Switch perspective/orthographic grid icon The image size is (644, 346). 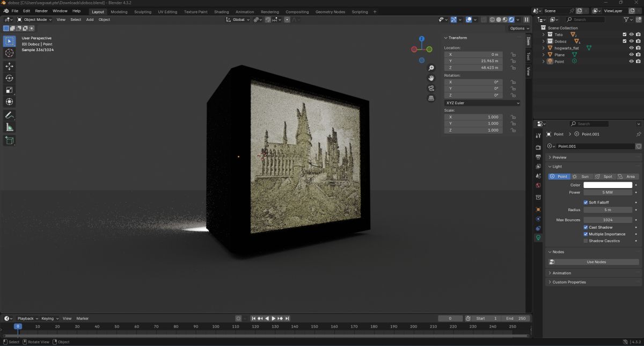pos(431,98)
